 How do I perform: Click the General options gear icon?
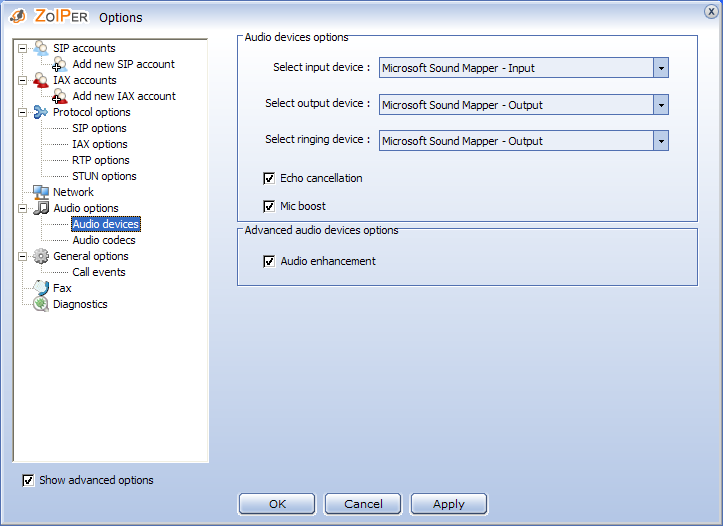40,256
